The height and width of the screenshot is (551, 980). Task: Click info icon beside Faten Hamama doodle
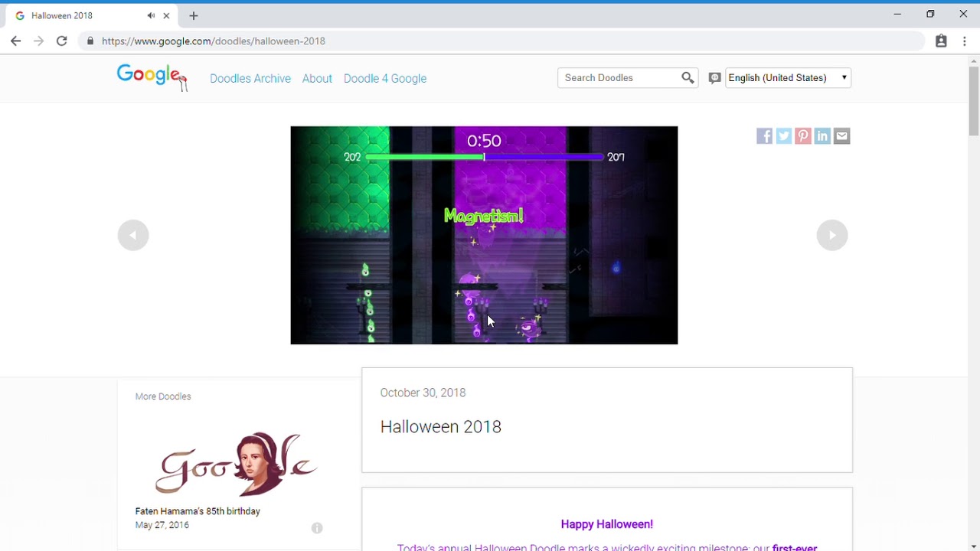pos(317,528)
